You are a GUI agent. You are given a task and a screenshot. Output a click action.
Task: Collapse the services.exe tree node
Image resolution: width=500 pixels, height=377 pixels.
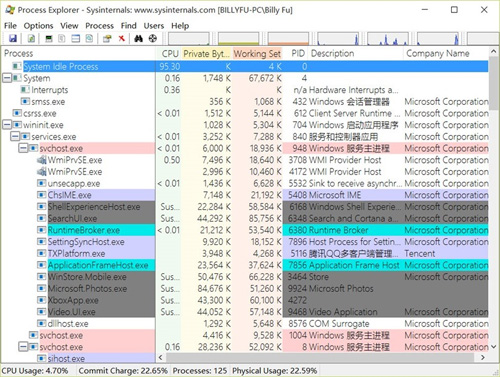tap(15, 137)
